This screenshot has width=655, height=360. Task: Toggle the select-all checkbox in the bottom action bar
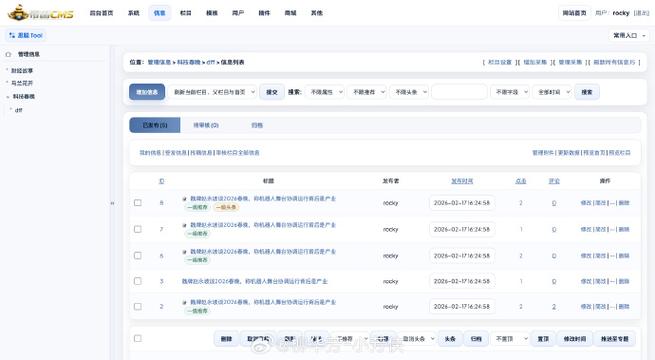click(137, 338)
